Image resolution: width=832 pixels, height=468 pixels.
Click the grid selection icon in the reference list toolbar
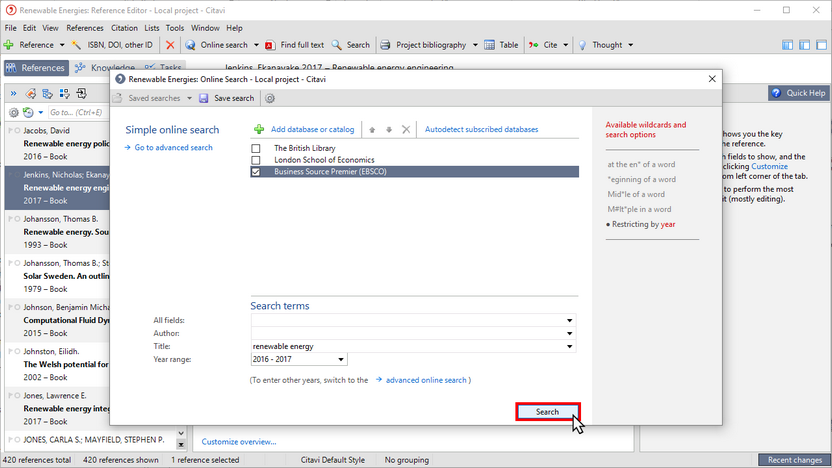point(65,94)
